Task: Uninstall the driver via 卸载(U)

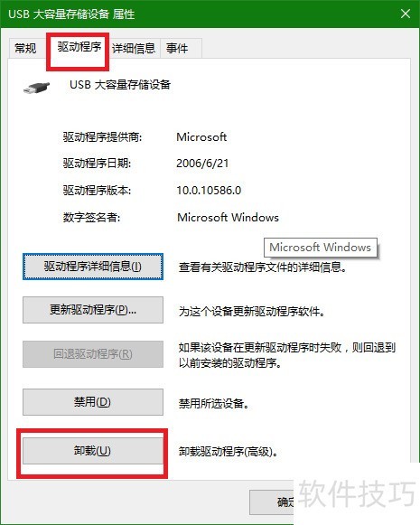Action: coord(93,451)
